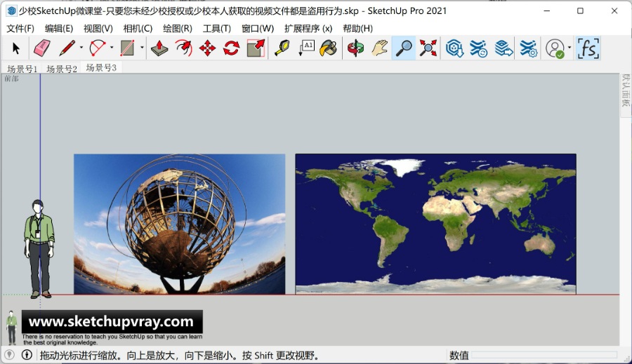Select the Move tool with red arrows
632x364 pixels.
(x=208, y=48)
